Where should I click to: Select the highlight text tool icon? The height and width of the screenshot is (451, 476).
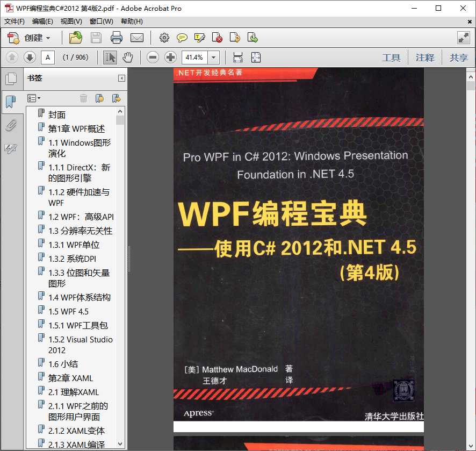199,38
